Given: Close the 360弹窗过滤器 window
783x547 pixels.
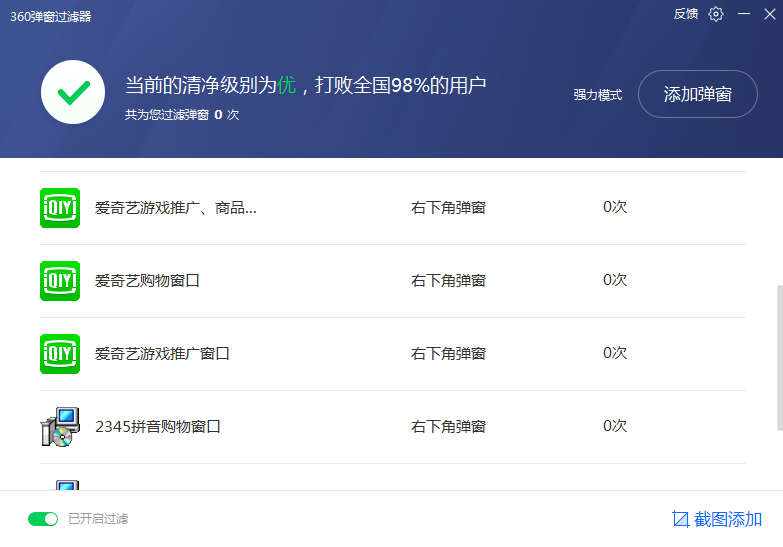Looking at the screenshot, I should pyautogui.click(x=770, y=14).
